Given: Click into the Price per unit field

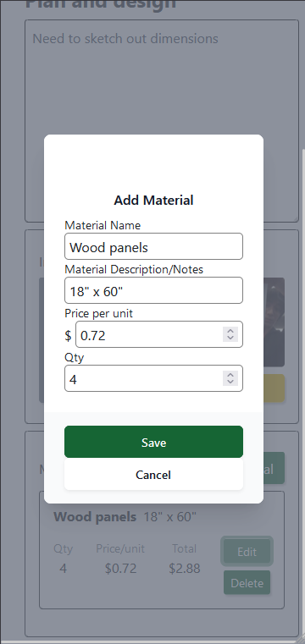Looking at the screenshot, I should [159, 334].
